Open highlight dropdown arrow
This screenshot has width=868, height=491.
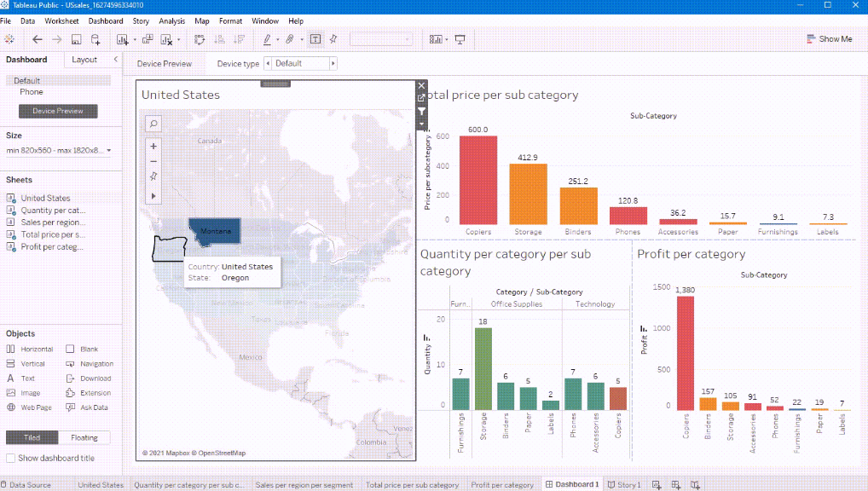coord(277,40)
